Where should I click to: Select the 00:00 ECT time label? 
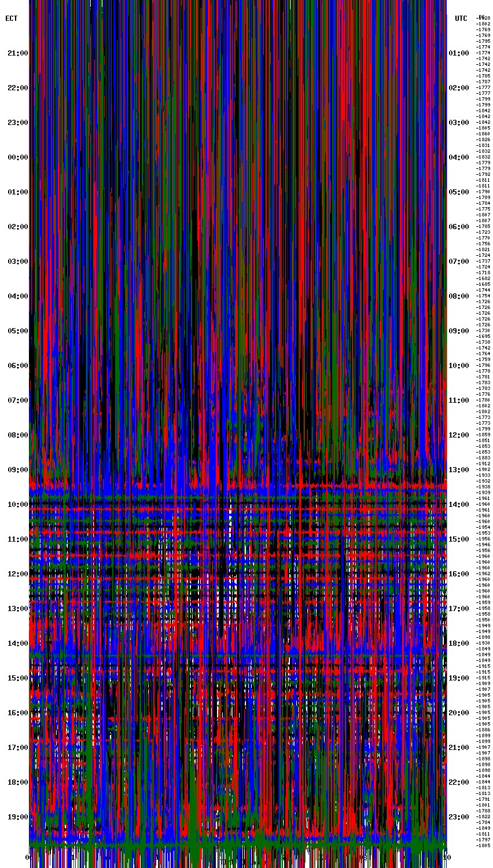[18, 157]
